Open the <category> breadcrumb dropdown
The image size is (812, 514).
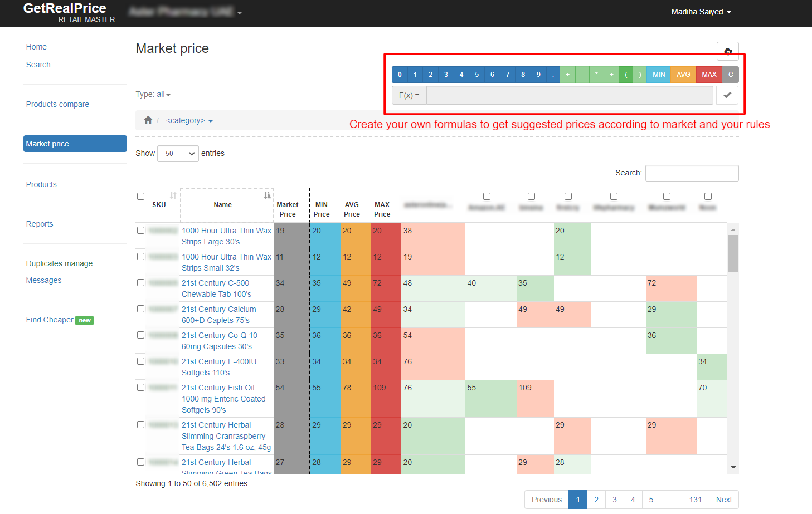pos(189,121)
